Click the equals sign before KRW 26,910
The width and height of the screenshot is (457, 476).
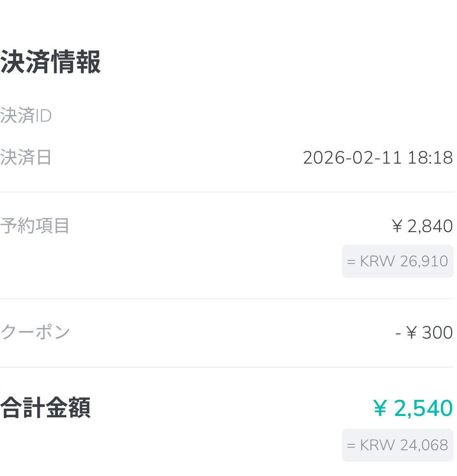click(x=351, y=262)
